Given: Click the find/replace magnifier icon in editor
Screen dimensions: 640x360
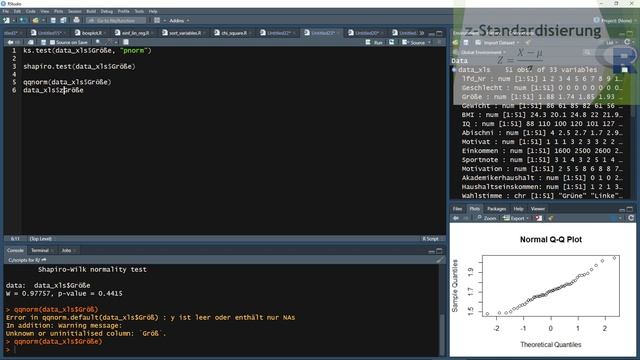Looking at the screenshot, I should (x=98, y=42).
